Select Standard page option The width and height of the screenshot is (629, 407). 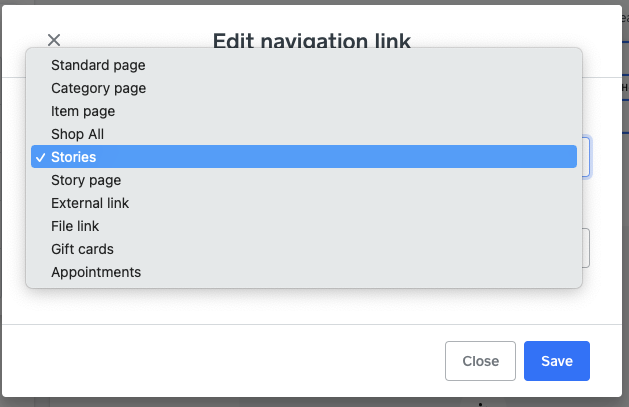(x=98, y=65)
